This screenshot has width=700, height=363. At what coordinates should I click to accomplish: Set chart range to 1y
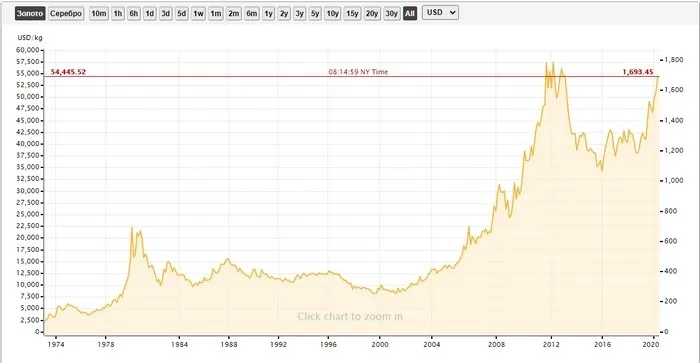click(x=268, y=13)
